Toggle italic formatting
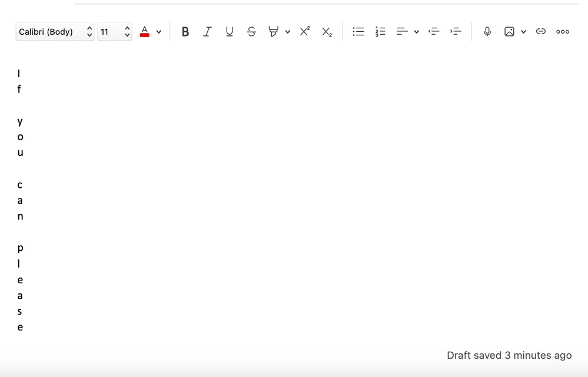The height and width of the screenshot is (377, 588). click(207, 31)
